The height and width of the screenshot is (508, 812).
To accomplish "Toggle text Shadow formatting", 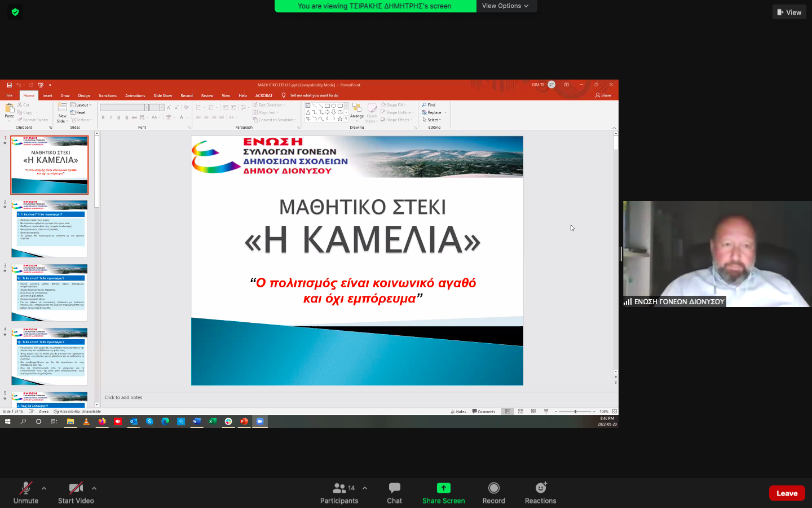I will click(x=126, y=117).
